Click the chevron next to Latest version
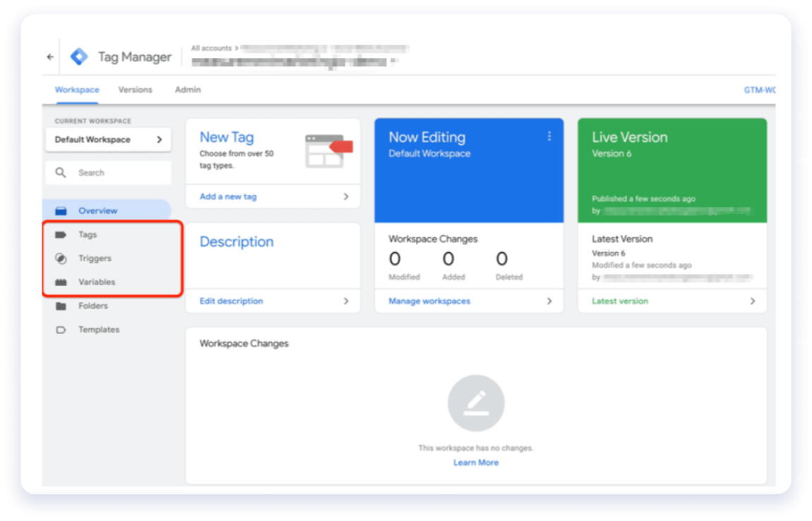The width and height of the screenshot is (812, 521). point(753,301)
